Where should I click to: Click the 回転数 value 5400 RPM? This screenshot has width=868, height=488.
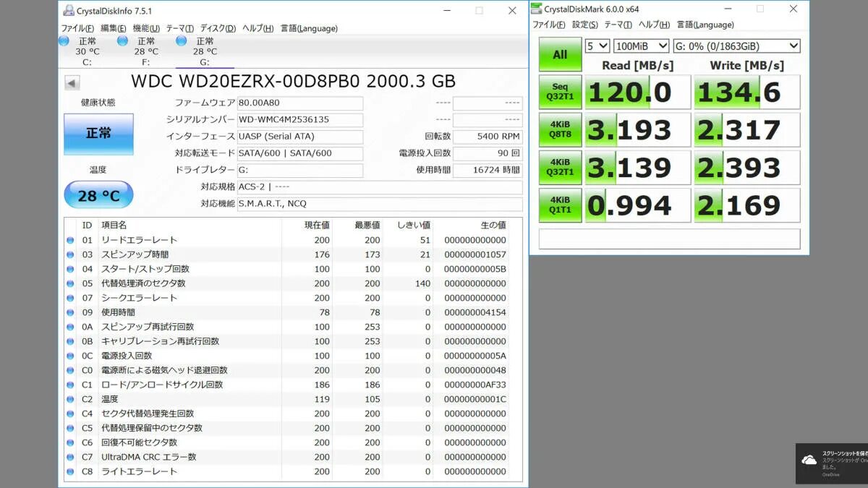coord(488,137)
